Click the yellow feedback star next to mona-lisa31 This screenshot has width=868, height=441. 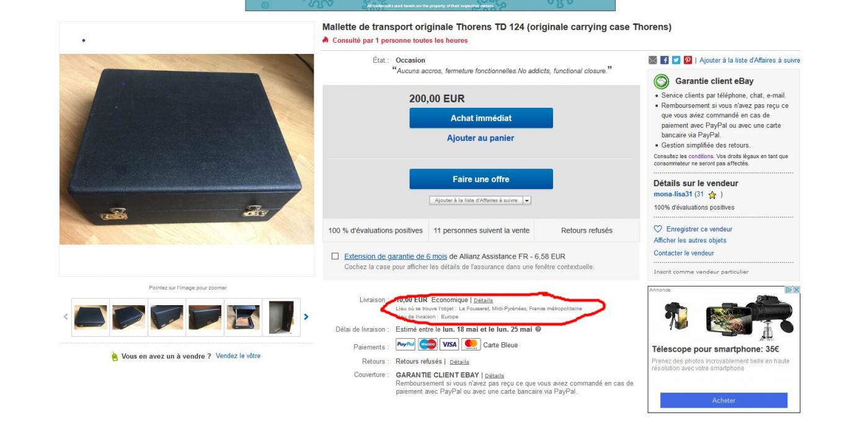[x=712, y=195]
